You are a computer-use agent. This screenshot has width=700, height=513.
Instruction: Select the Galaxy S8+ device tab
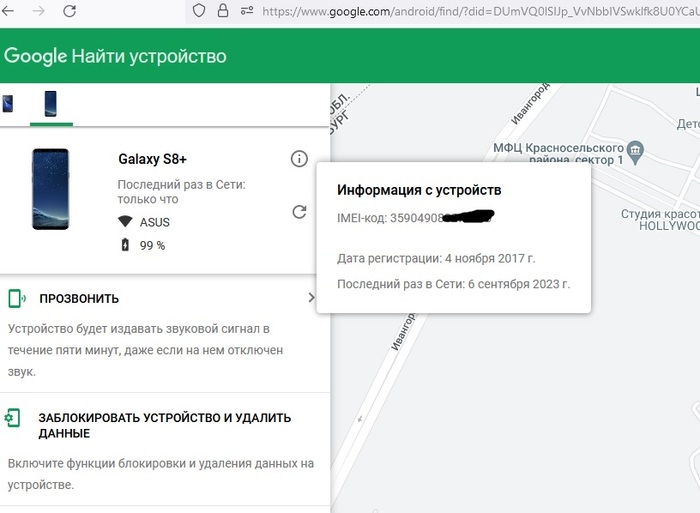(x=51, y=104)
